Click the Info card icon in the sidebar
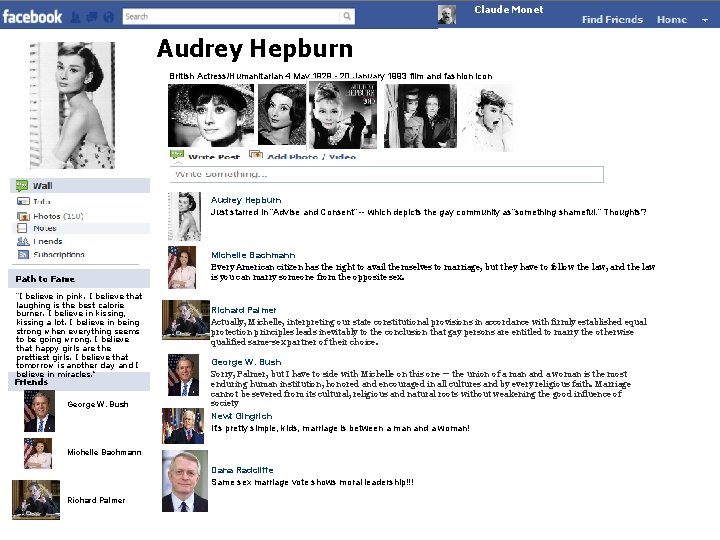This screenshot has width=720, height=540. [23, 201]
